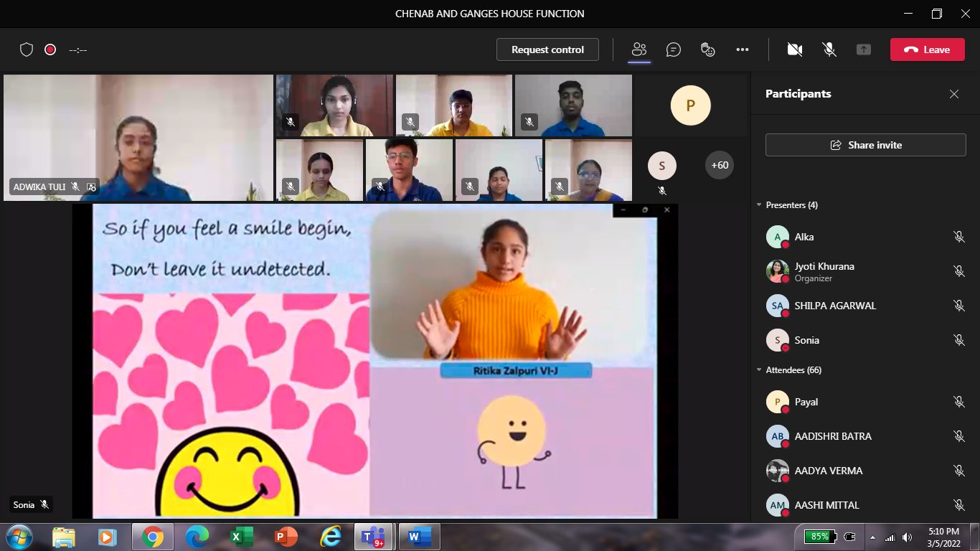Select attendee AASHI MITTAL
This screenshot has width=980, height=551.
click(x=865, y=505)
